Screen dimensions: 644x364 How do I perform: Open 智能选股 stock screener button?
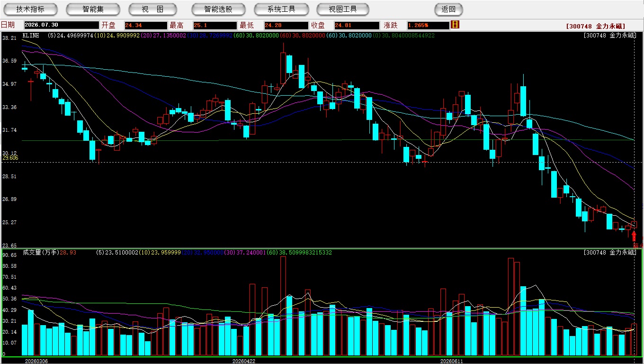pos(218,9)
